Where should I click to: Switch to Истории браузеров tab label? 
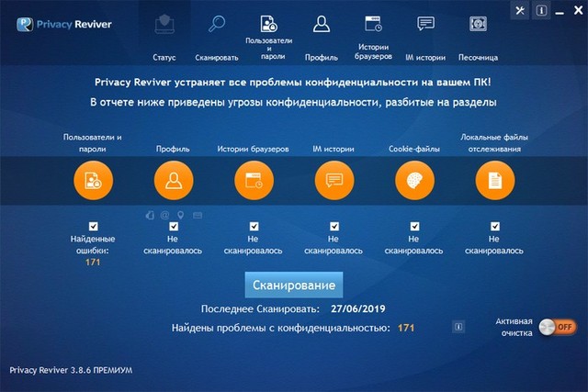pos(374,51)
